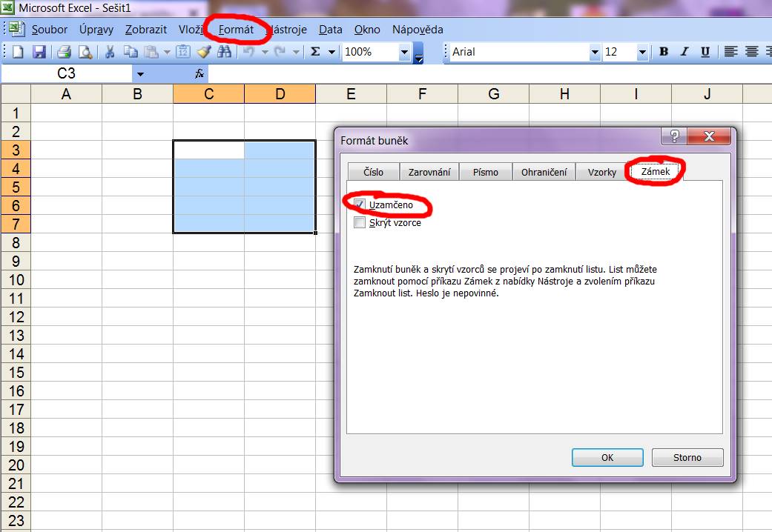The width and height of the screenshot is (772, 532).
Task: Switch to the Číslo tab
Action: point(373,172)
